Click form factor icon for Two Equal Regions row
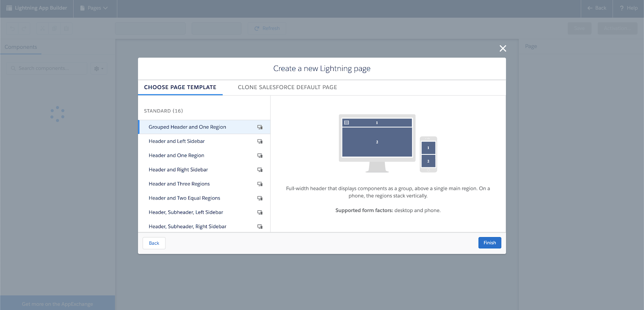This screenshot has height=310, width=644. [260, 198]
